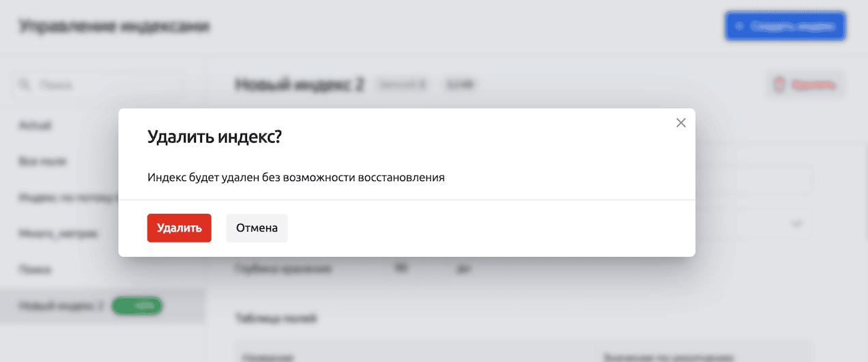
Task: Select Actual in the sidebar list
Action: [35, 126]
